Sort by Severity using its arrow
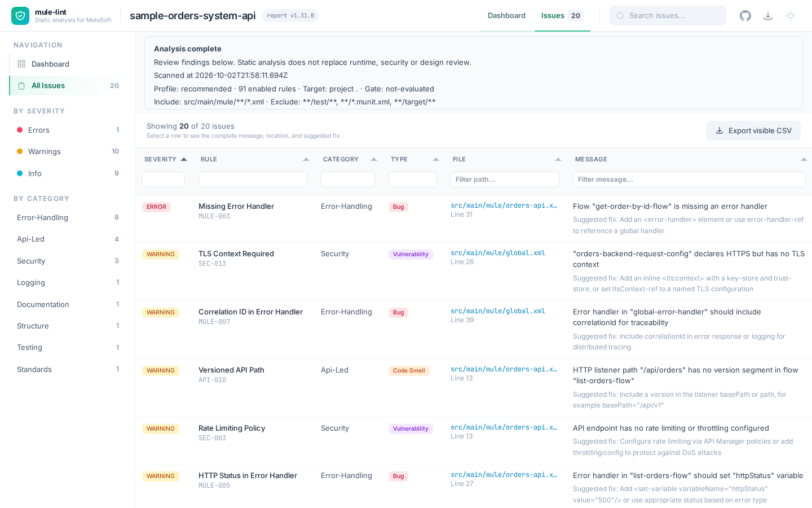Image resolution: width=812 pixels, height=508 pixels. point(184,159)
